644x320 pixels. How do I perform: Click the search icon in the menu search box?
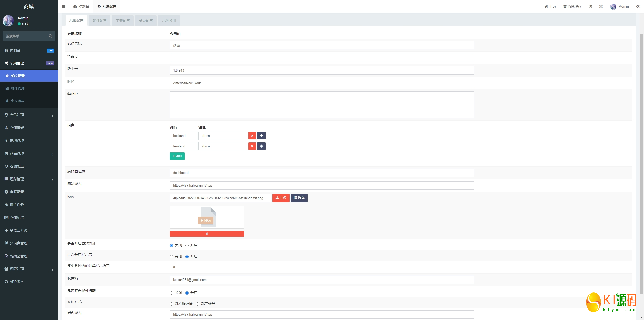click(x=50, y=36)
